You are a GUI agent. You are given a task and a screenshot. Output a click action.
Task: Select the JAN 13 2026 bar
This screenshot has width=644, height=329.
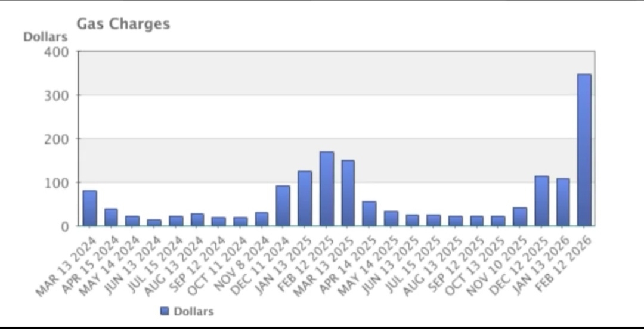[563, 202]
